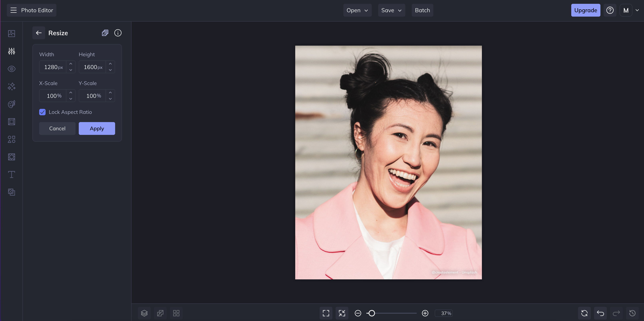The image size is (644, 321).
Task: Click the Resize info icon
Action: 118,33
